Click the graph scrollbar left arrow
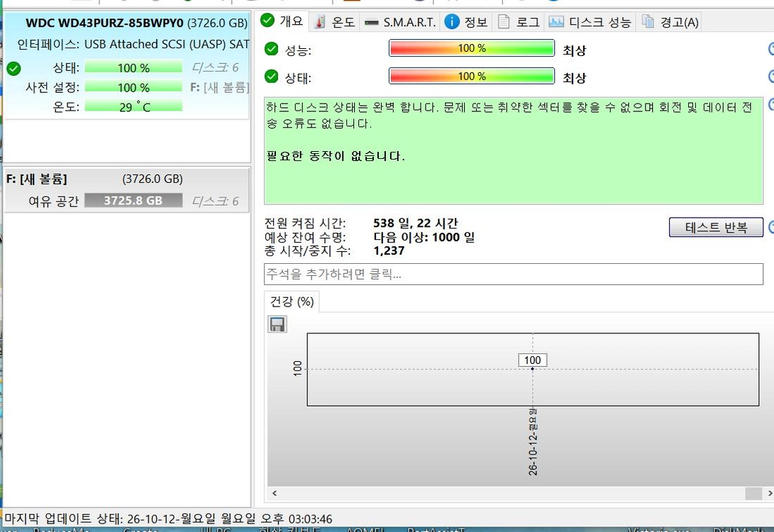The width and height of the screenshot is (774, 532). (x=275, y=493)
